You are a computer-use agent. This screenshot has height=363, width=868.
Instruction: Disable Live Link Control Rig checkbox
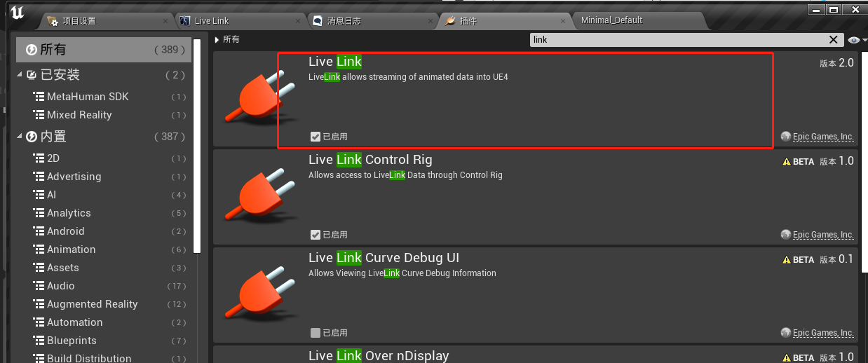pos(316,235)
